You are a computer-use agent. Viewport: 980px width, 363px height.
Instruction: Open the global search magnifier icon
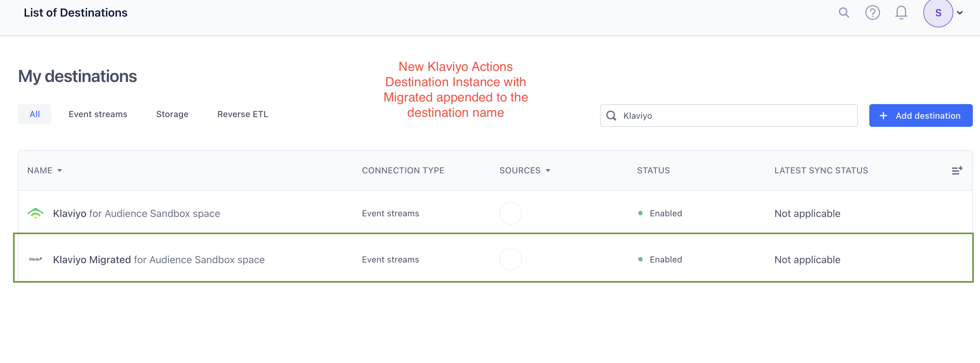(844, 13)
